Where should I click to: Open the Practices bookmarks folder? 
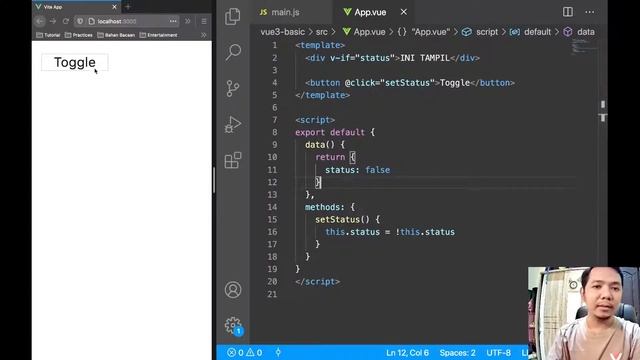(79, 35)
